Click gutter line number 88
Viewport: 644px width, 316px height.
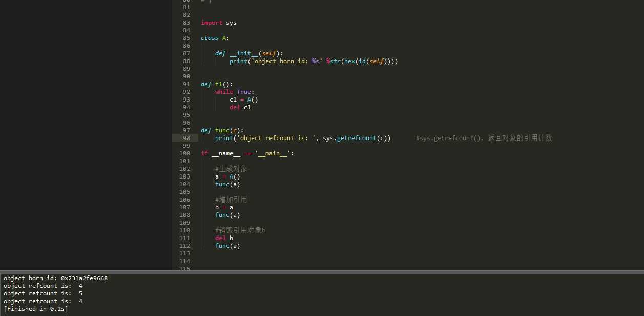point(186,61)
